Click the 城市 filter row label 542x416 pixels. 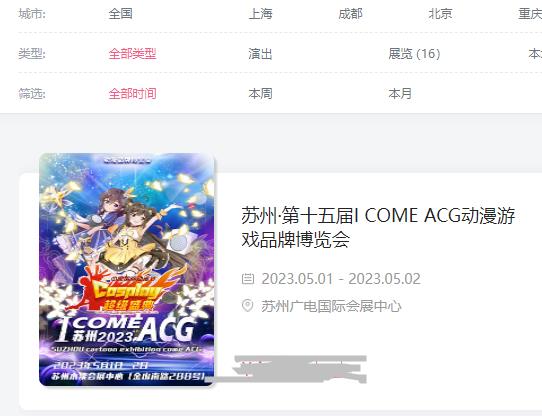click(x=32, y=14)
